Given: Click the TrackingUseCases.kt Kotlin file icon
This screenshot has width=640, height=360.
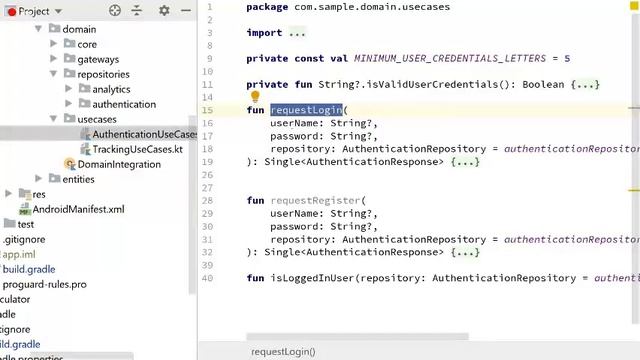Looking at the screenshot, I should pos(85,149).
